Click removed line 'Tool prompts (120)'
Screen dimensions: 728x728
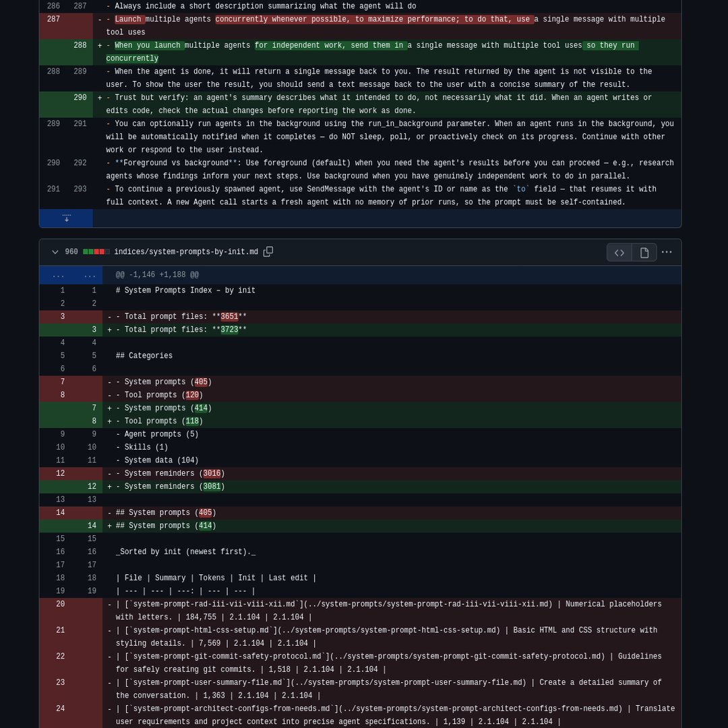(360, 395)
